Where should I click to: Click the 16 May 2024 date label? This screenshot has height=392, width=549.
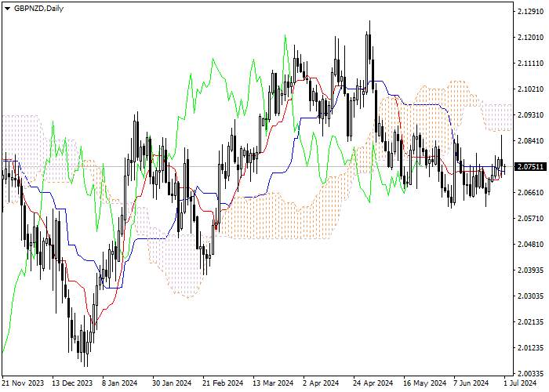coord(425,383)
